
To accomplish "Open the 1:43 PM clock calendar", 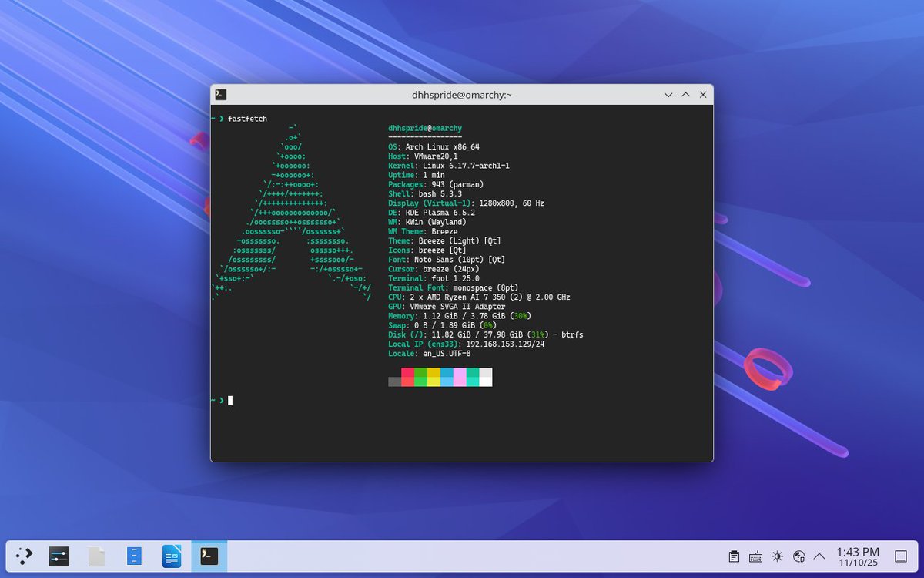I will (857, 556).
